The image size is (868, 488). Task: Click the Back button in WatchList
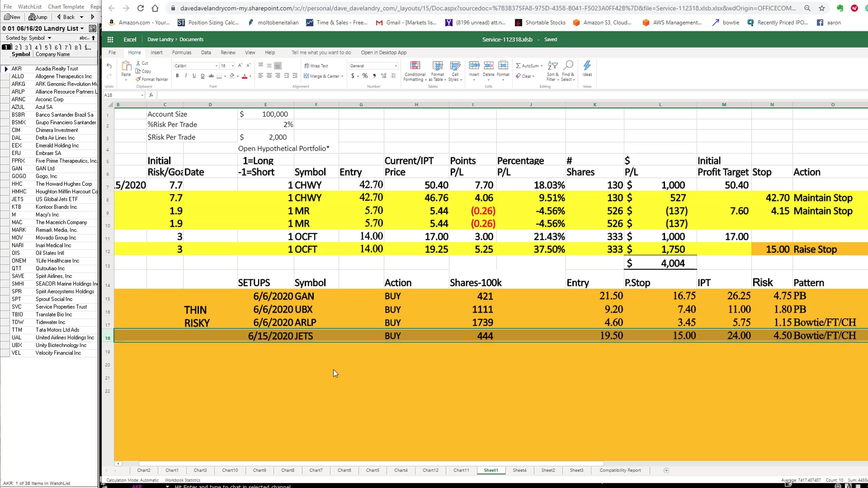point(66,17)
